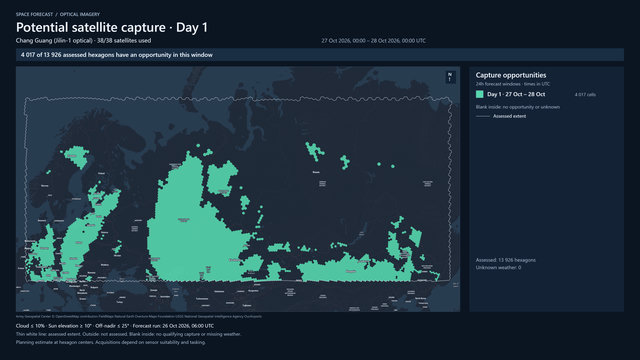Click the 'SPACE FORECAST' breadcrumb

(x=34, y=14)
